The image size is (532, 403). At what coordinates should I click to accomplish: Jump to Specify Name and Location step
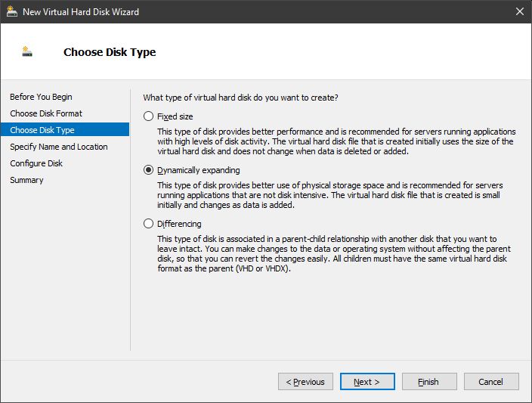click(59, 147)
